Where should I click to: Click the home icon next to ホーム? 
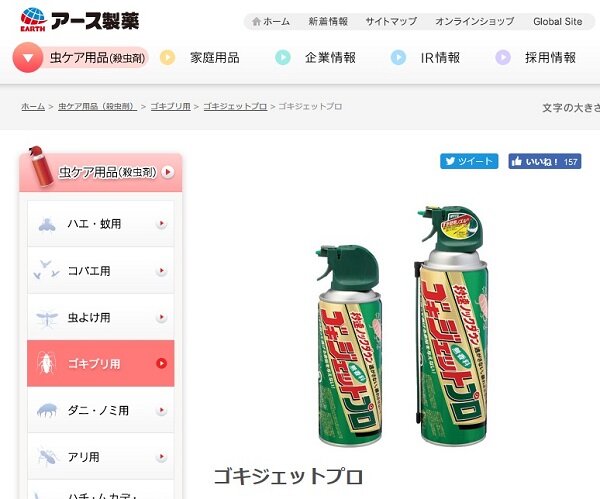coord(256,21)
